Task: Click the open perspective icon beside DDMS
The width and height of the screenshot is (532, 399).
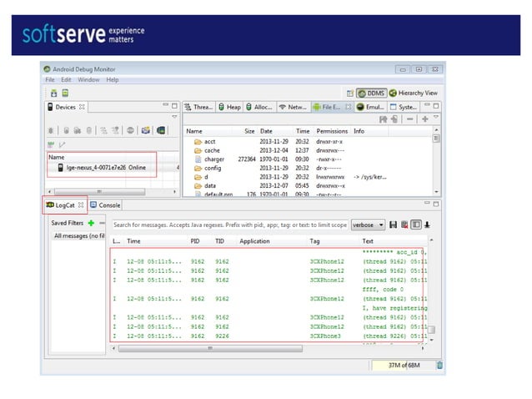Action: [x=349, y=93]
